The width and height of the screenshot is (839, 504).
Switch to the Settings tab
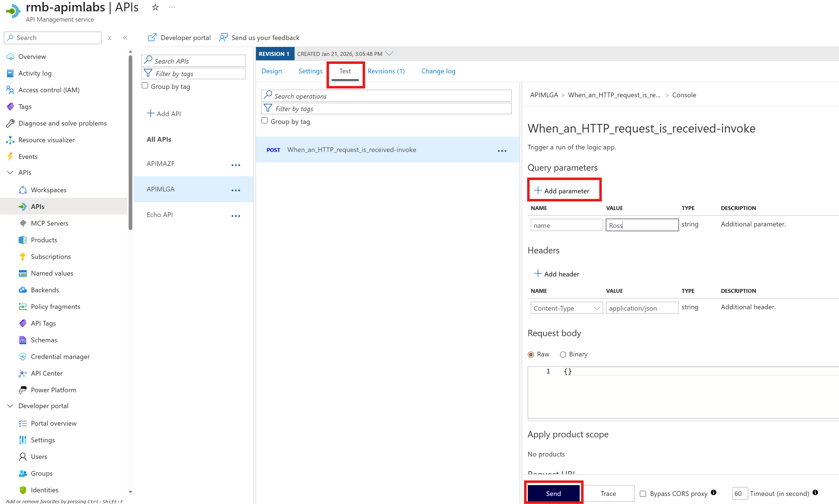[x=310, y=71]
